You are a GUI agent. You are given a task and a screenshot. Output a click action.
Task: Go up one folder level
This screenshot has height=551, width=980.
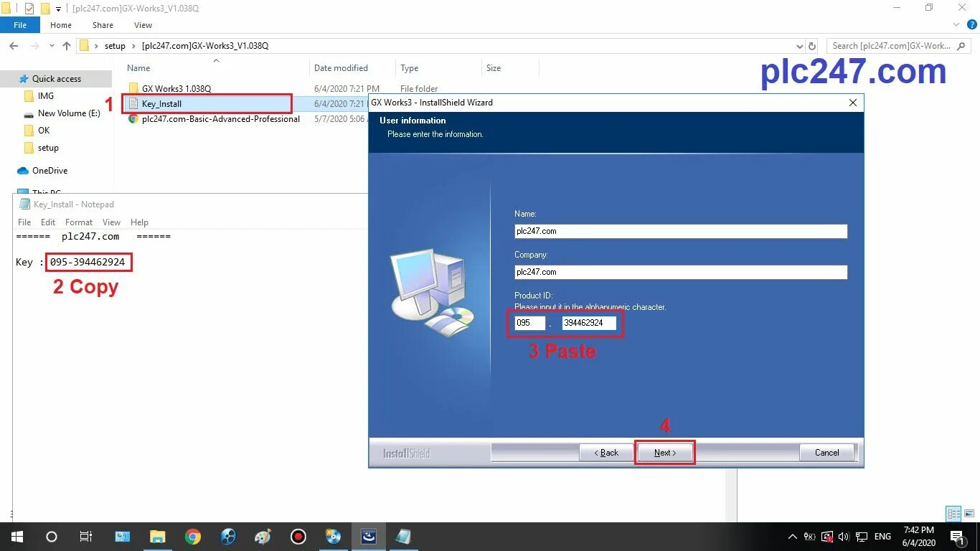tap(67, 46)
